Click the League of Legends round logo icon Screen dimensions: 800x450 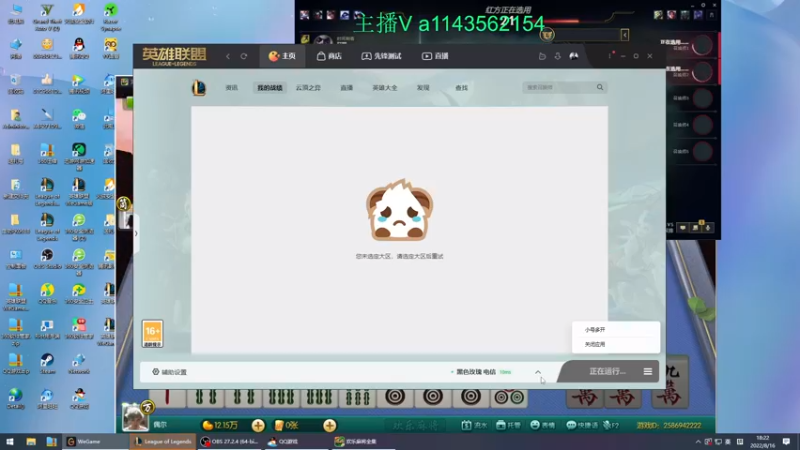(199, 88)
